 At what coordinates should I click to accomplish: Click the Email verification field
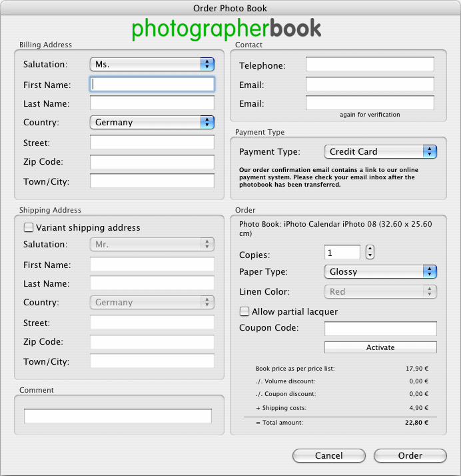tap(370, 103)
